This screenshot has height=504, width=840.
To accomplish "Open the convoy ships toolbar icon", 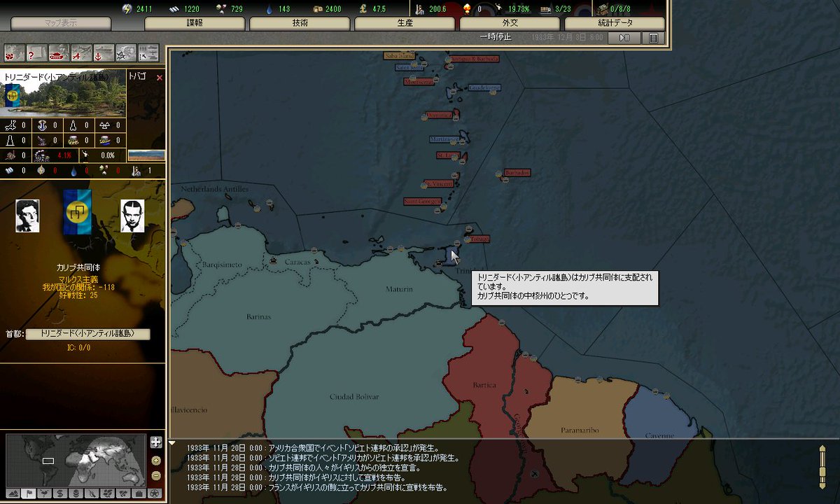I will pyautogui.click(x=148, y=53).
